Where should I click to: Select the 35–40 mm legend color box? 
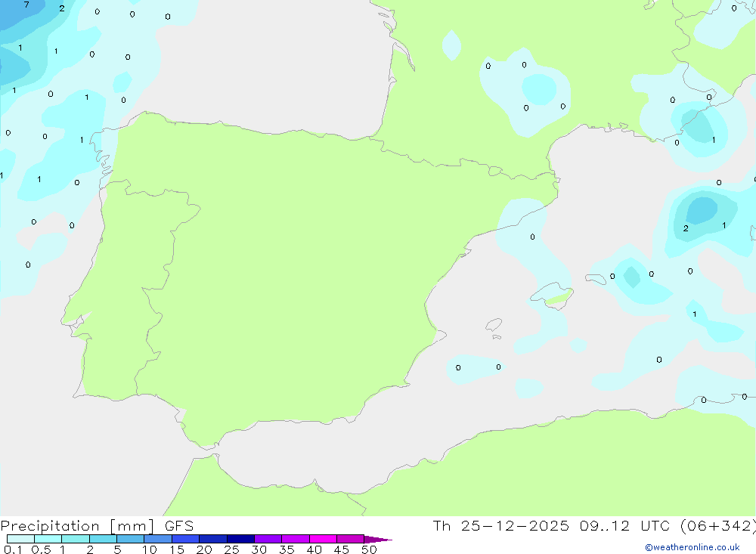(296, 539)
